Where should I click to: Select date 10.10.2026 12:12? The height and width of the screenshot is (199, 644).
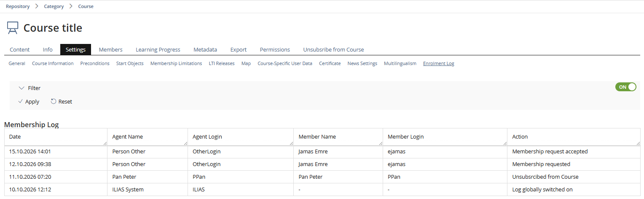pyautogui.click(x=30, y=189)
